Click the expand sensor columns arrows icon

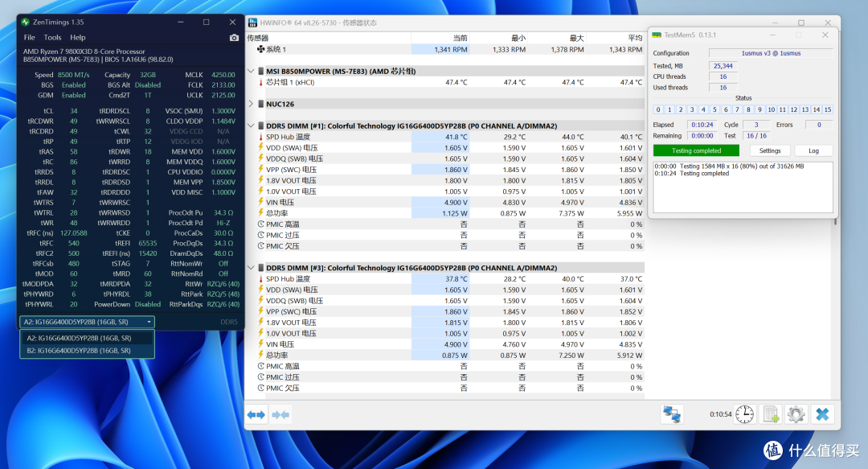point(256,414)
